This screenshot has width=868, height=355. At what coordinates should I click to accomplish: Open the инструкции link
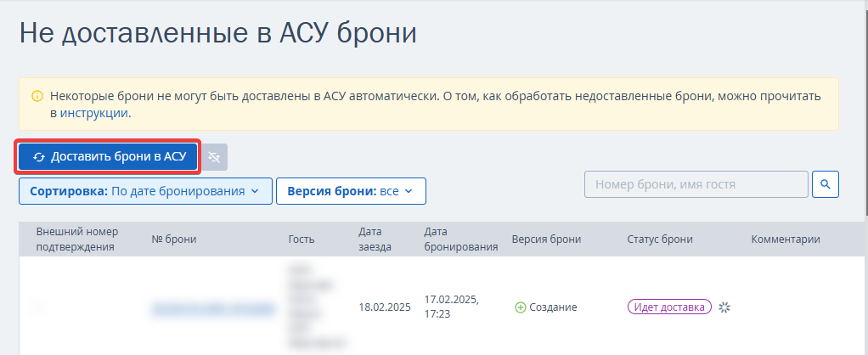pyautogui.click(x=94, y=113)
